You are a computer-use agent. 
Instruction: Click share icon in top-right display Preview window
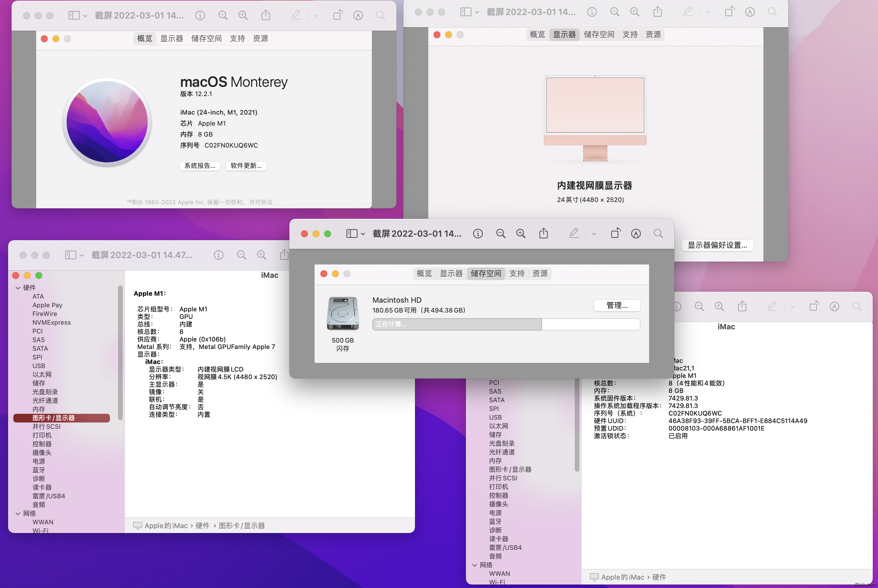(x=657, y=12)
